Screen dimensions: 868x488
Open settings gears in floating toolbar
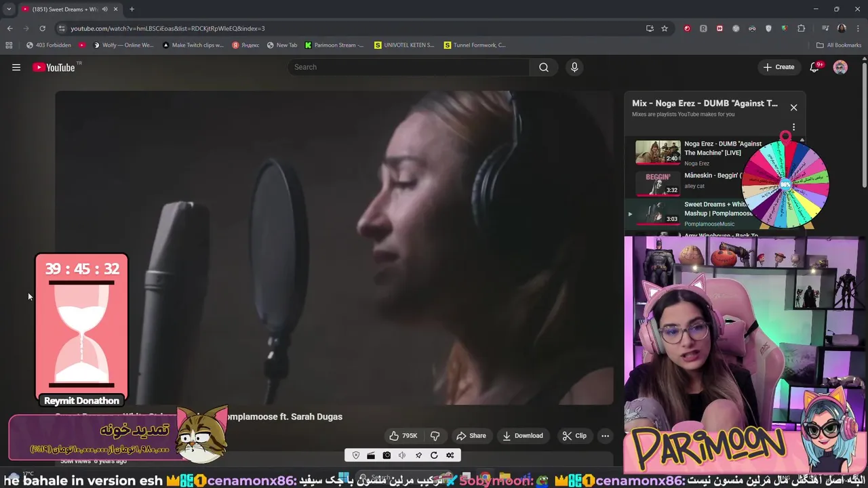point(450,455)
